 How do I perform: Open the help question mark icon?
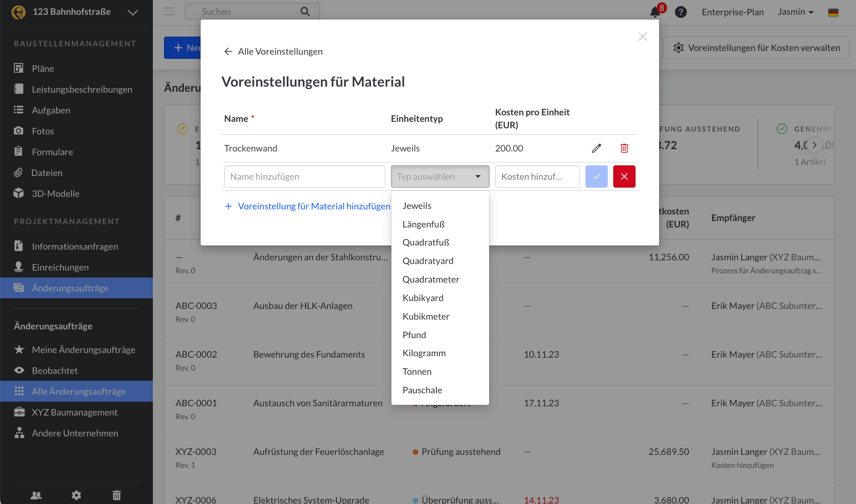pyautogui.click(x=681, y=12)
